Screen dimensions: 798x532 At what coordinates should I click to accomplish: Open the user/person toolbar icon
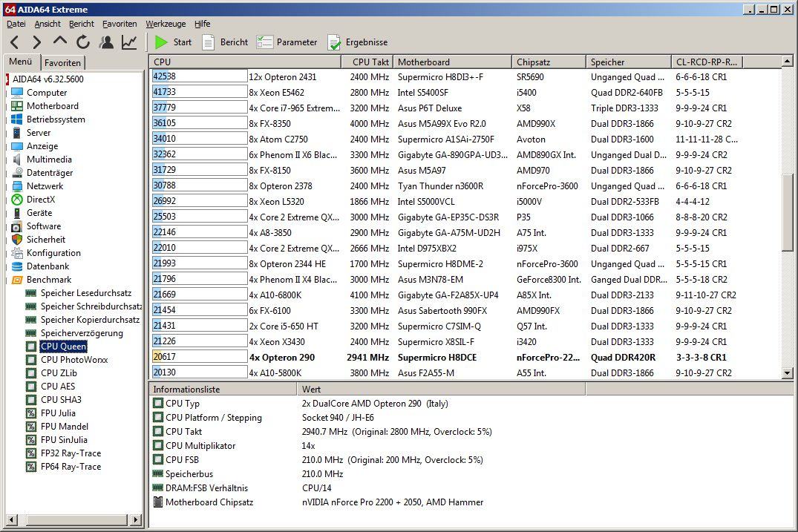(106, 42)
